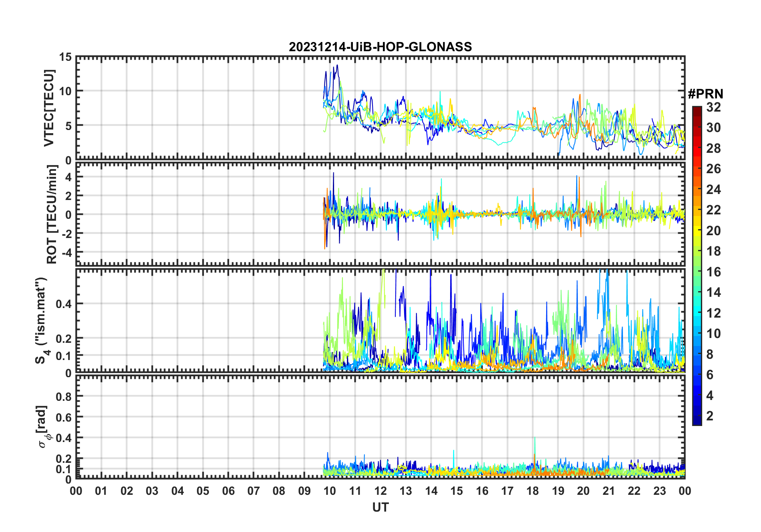761x532 pixels.
Task: Click sigma phi axis tick label 0.6
Action: pyautogui.click(x=64, y=417)
